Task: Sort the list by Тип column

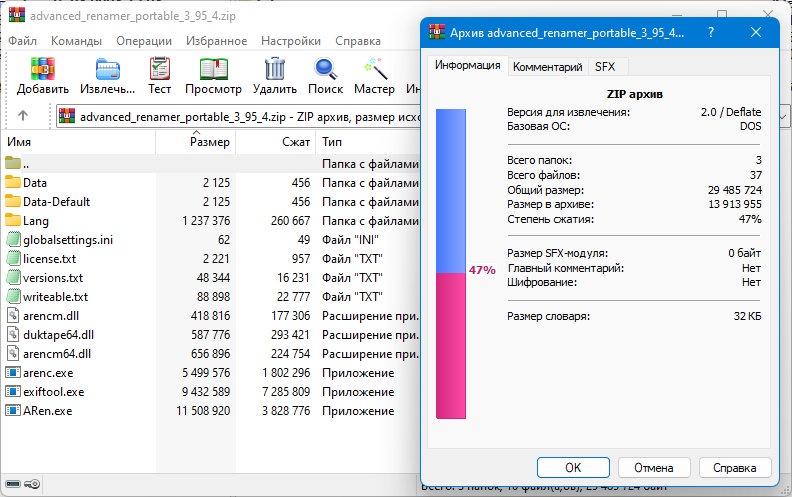Action: coord(368,142)
